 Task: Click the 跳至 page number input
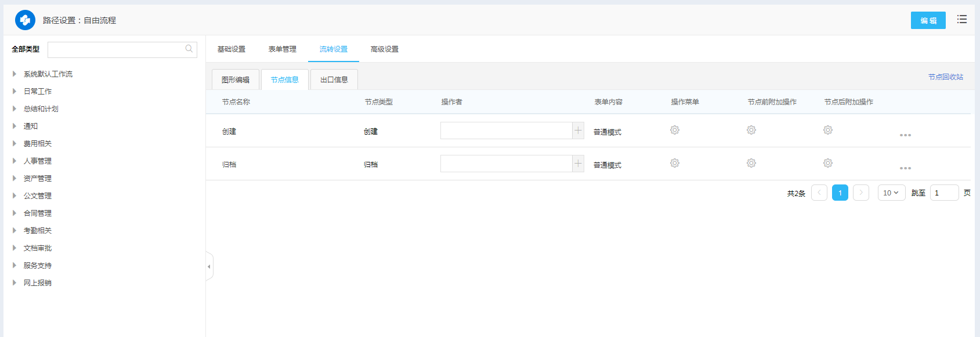click(944, 193)
